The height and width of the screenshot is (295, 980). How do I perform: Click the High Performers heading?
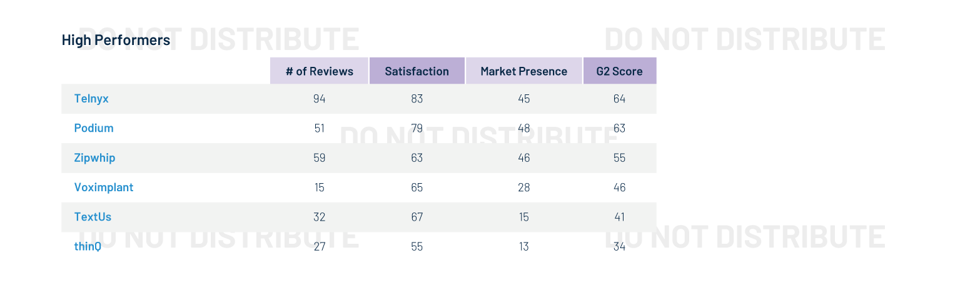click(116, 41)
